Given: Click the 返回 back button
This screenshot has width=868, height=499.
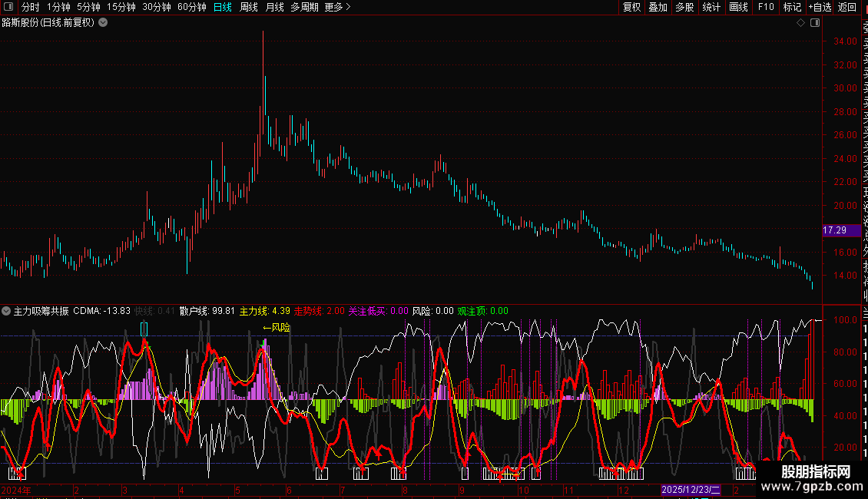Looking at the screenshot, I should tap(847, 7).
